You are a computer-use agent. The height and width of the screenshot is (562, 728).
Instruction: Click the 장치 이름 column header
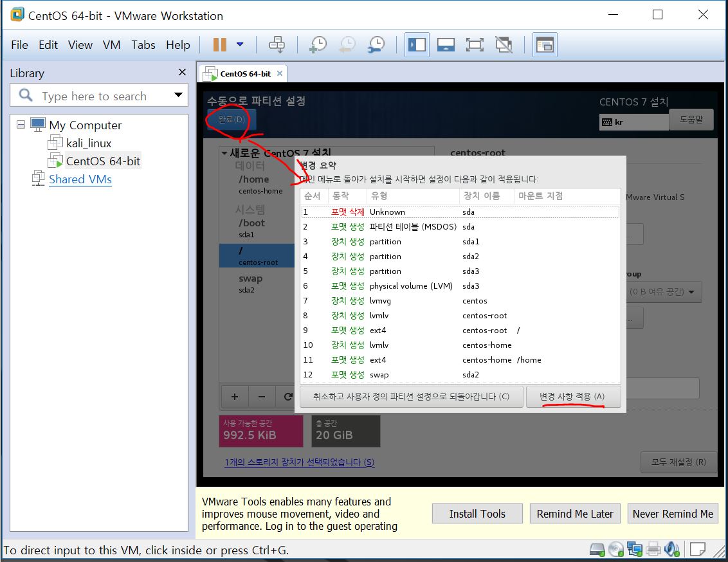[x=486, y=196]
